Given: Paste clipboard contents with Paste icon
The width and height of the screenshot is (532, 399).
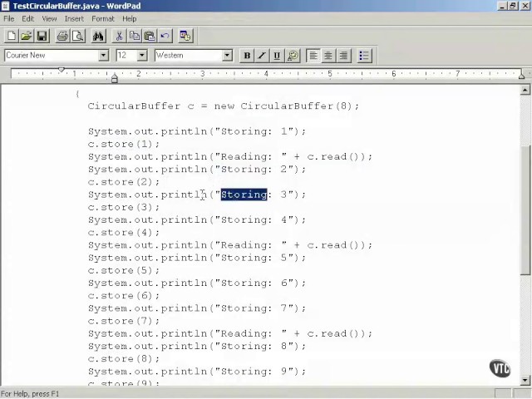Looking at the screenshot, I should coord(150,36).
